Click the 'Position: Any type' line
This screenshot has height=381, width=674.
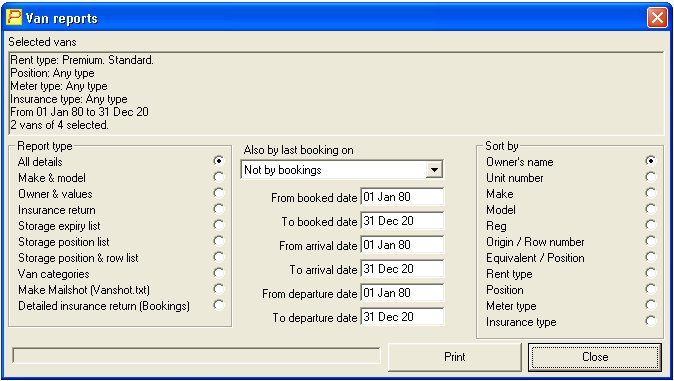tap(52, 73)
